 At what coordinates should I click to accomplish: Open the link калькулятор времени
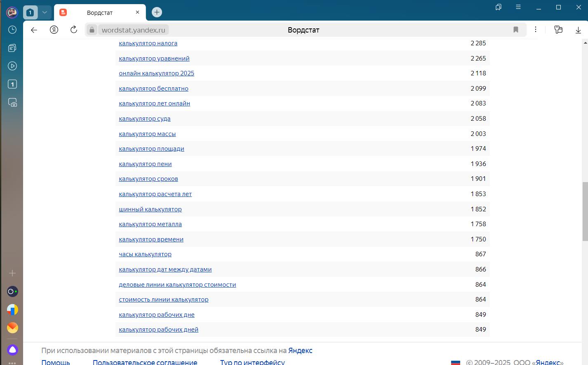[x=151, y=239]
